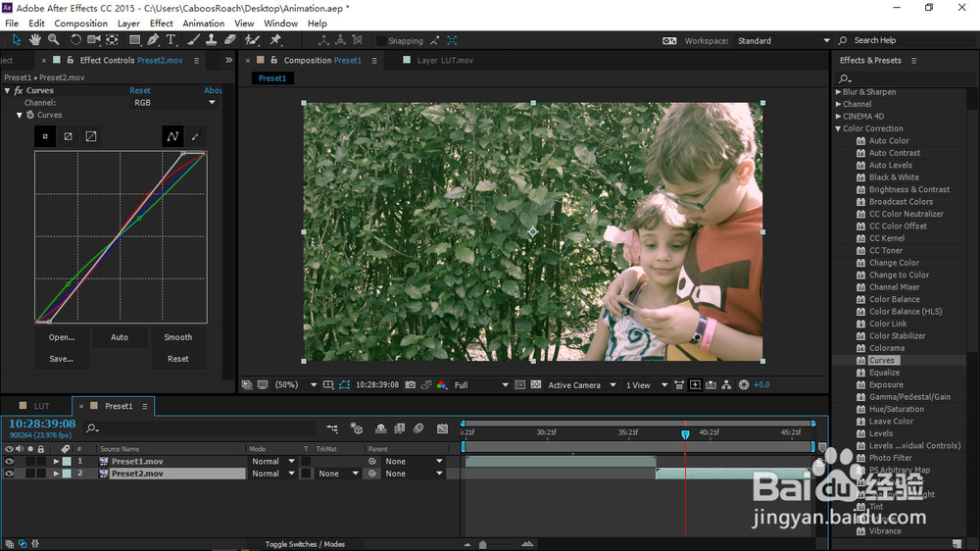
Task: Select the Pan Behind anchor tool
Action: coord(112,40)
